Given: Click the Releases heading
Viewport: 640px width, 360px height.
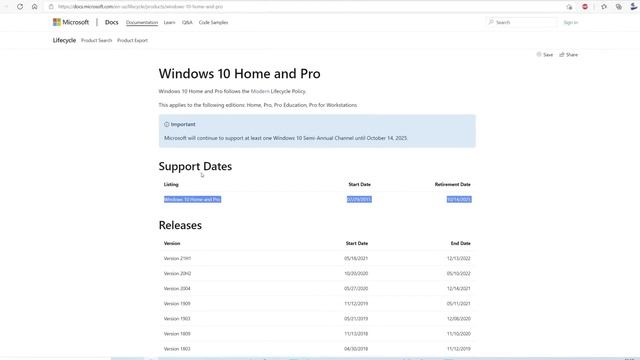Looking at the screenshot, I should pos(180,225).
